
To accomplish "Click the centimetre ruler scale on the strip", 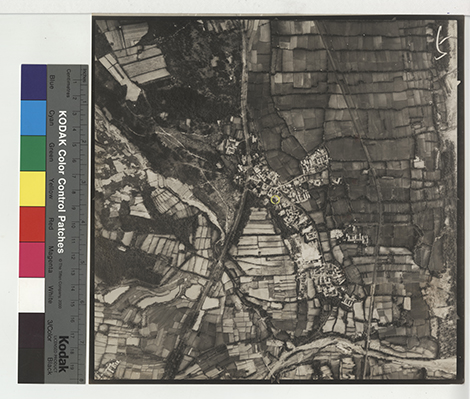I will click(x=75, y=223).
